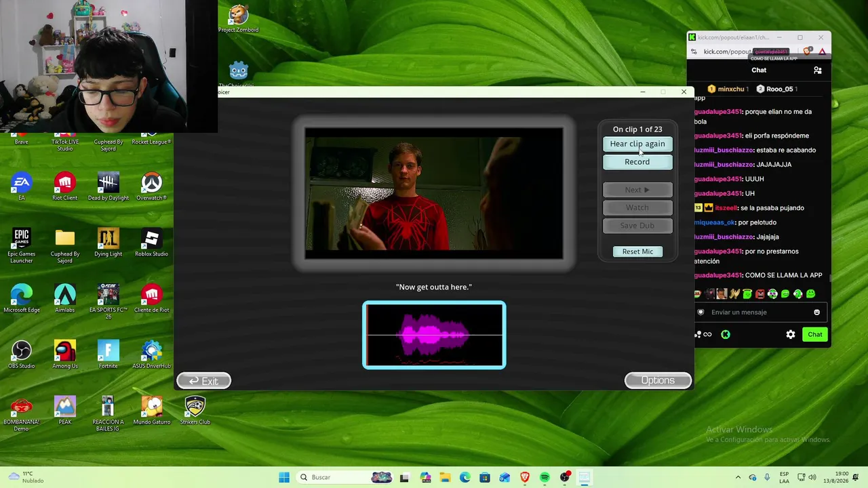Screen dimensions: 868x488
Task: Click the channel points icon in chat
Action: [706, 334]
